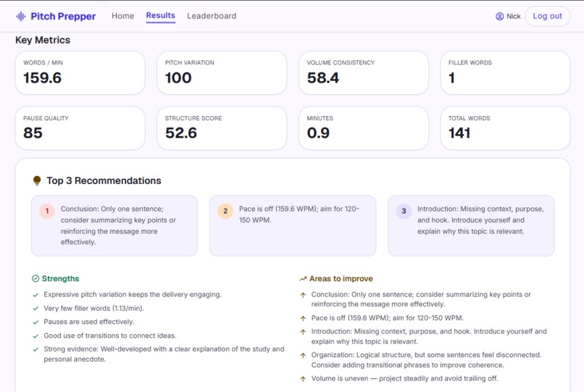Select the Total Words value 141
This screenshot has height=392, width=584.
[459, 133]
